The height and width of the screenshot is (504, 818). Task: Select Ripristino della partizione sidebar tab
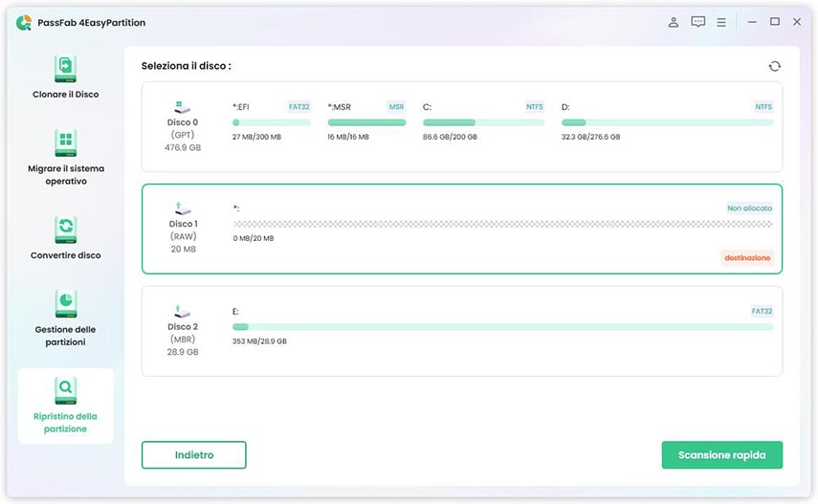click(x=65, y=405)
